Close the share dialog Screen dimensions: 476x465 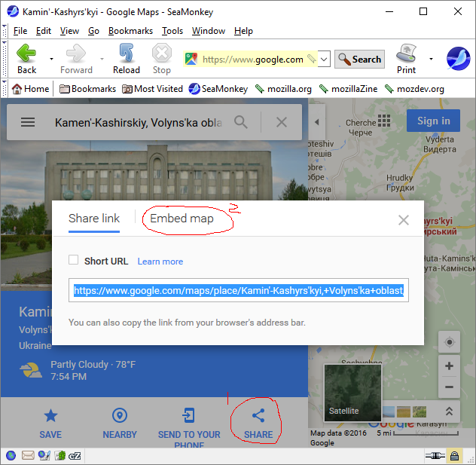pyautogui.click(x=404, y=219)
